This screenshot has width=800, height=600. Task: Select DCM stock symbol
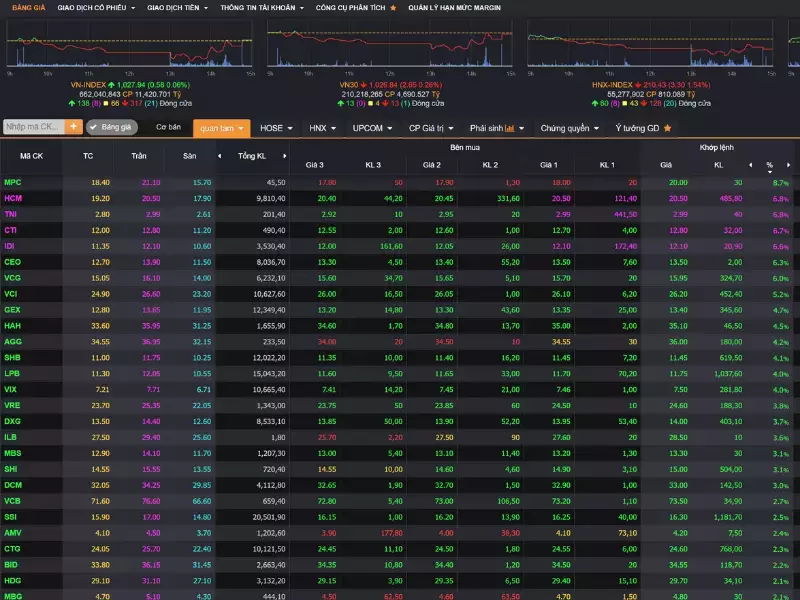click(13, 485)
